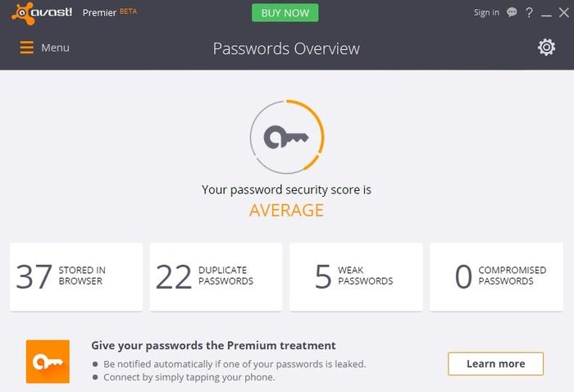Click the Sign in link
This screenshot has height=392, width=574.
(486, 12)
